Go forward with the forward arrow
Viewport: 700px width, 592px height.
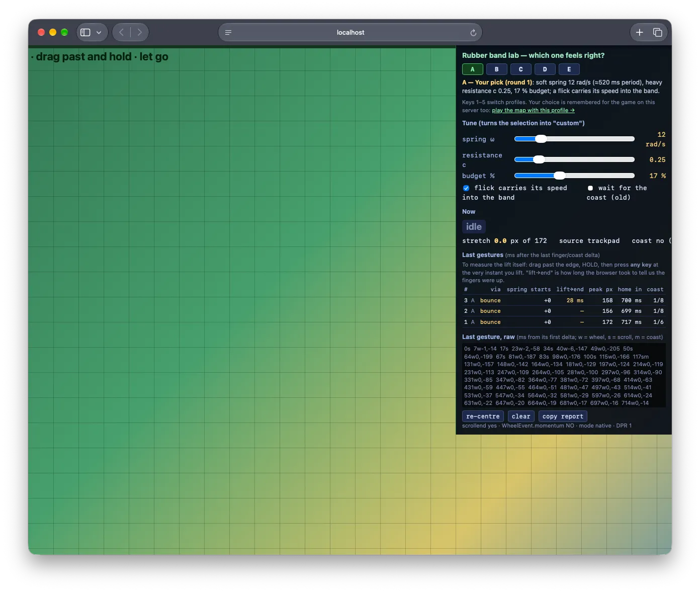click(x=140, y=32)
